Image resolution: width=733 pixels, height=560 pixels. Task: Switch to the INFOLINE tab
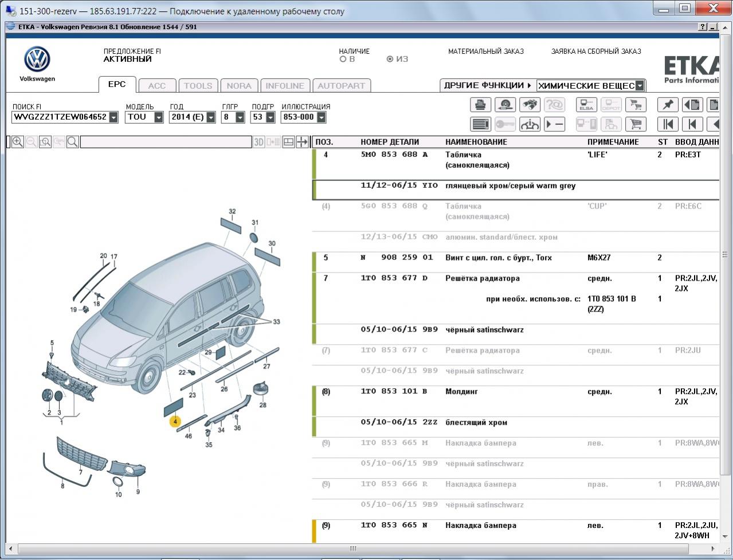pos(285,86)
